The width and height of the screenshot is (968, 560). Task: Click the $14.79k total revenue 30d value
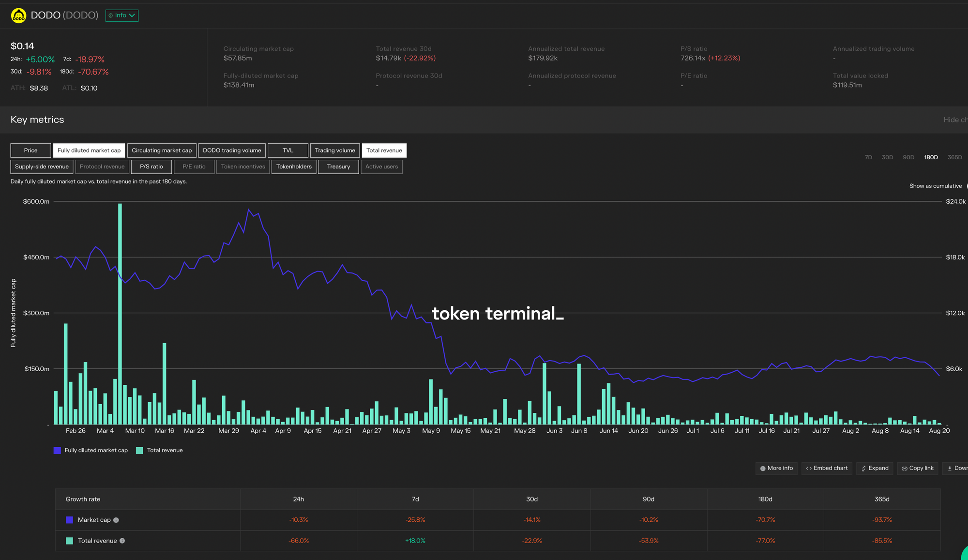(388, 58)
